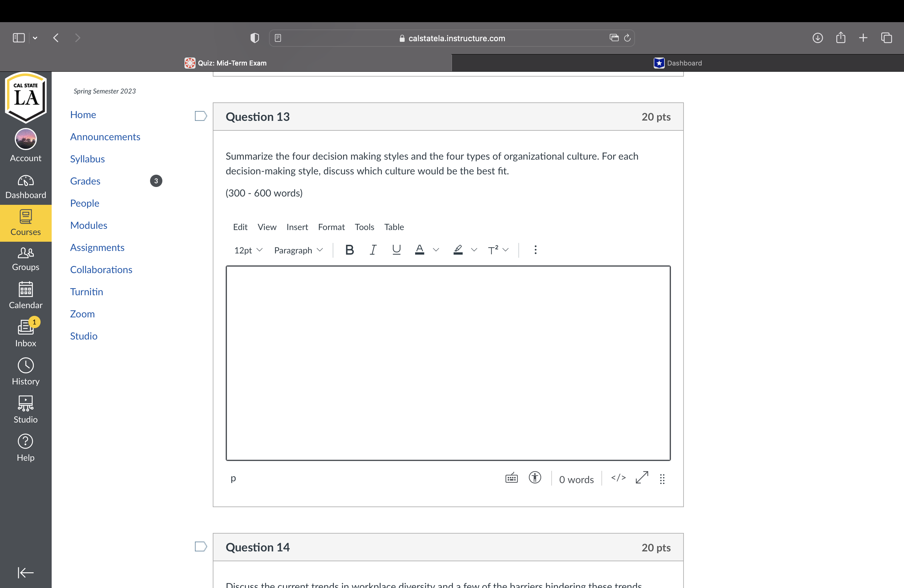Open the Turnitin course link
Screen dimensions: 904x588
tap(87, 292)
